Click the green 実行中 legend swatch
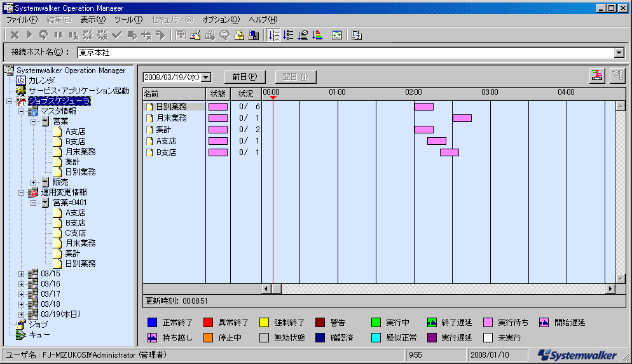Screen dimensions: 632x364 point(376,323)
